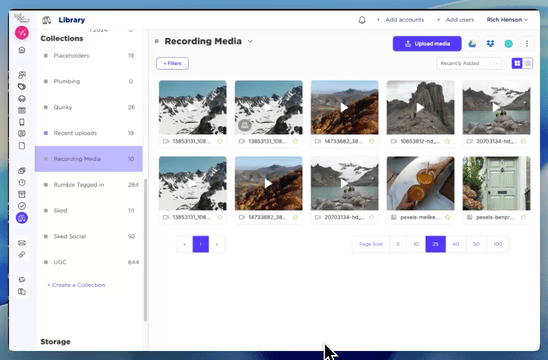548x360 pixels.
Task: Star the 20703134-hd video in top row
Action: tap(523, 141)
